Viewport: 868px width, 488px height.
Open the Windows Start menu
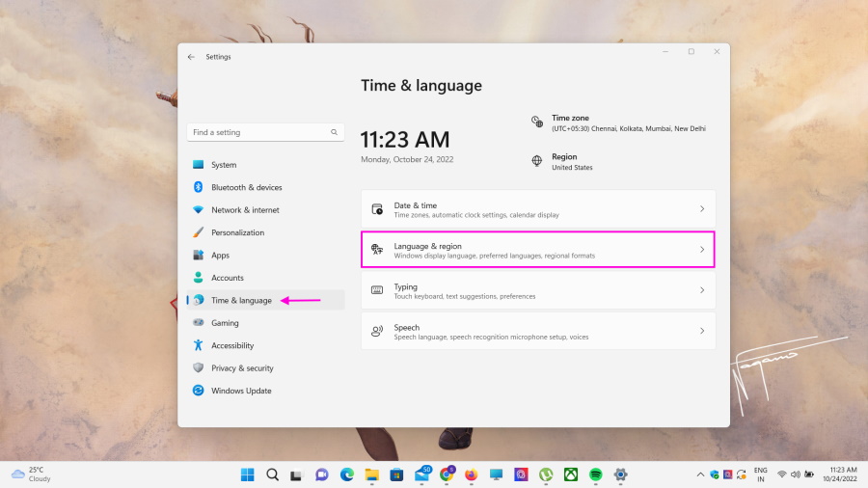pos(248,474)
